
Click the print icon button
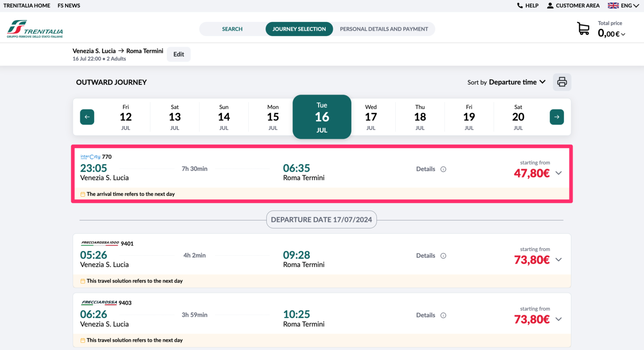point(562,82)
